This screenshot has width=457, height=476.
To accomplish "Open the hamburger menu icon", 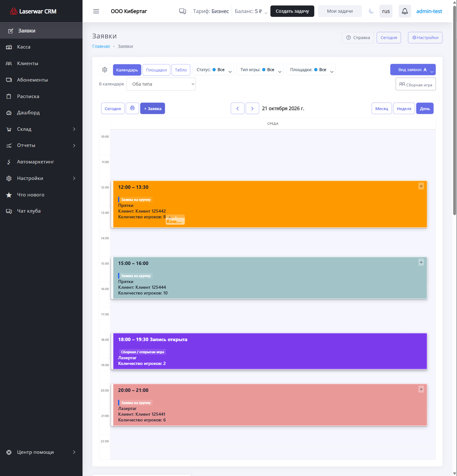I will (96, 11).
